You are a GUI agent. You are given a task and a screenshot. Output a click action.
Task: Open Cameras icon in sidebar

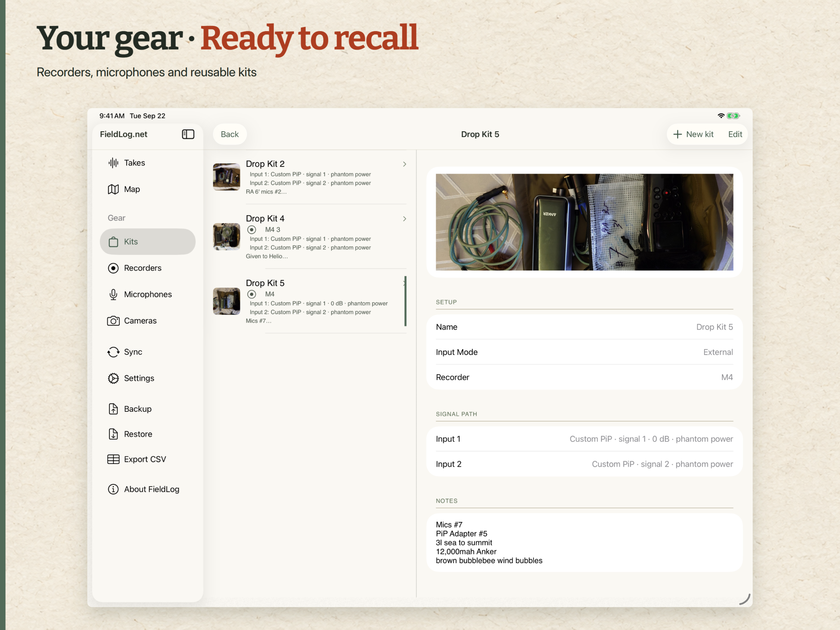113,321
